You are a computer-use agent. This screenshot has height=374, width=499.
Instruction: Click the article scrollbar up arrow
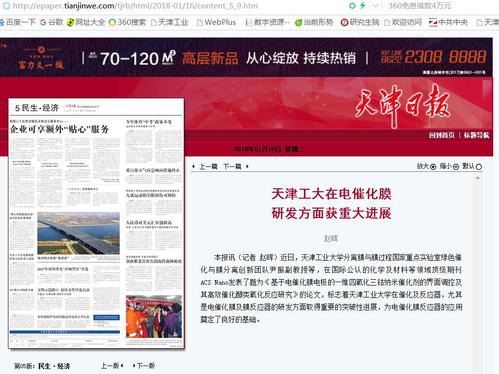click(477, 178)
